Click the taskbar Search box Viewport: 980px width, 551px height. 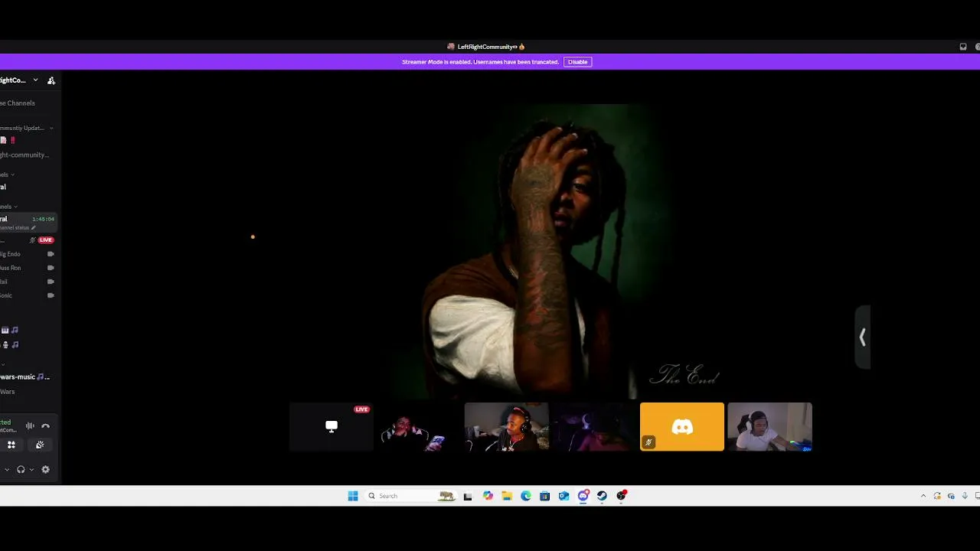coord(411,496)
